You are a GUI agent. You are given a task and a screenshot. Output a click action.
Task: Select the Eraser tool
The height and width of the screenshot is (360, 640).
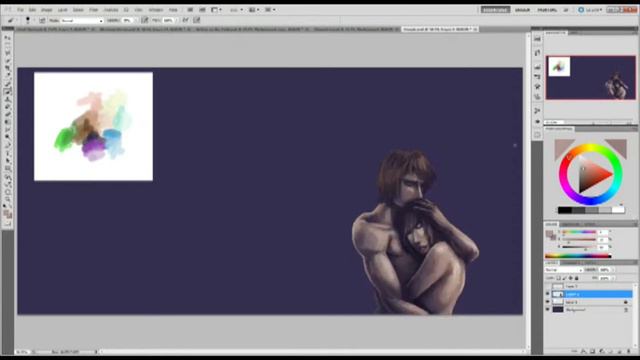point(8,113)
